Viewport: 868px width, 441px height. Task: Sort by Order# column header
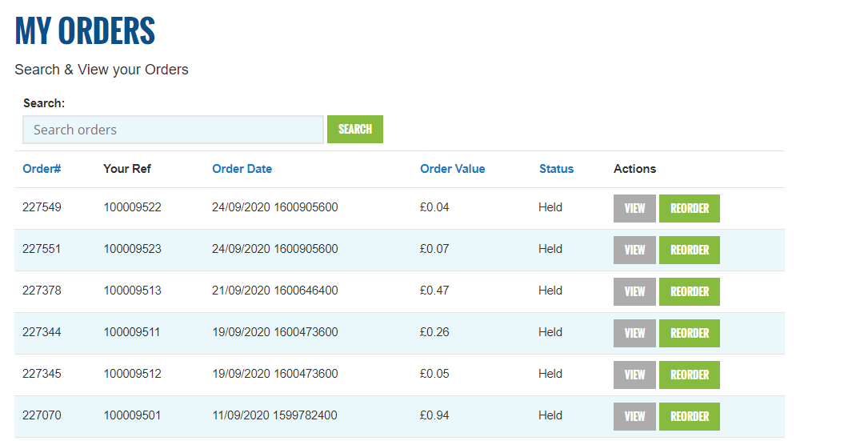[x=42, y=169]
